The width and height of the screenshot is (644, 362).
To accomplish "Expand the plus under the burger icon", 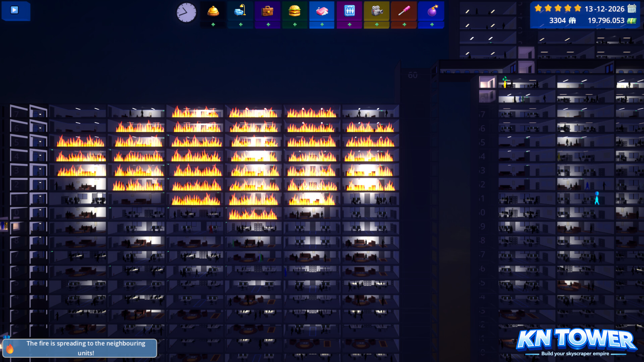I will click(295, 25).
